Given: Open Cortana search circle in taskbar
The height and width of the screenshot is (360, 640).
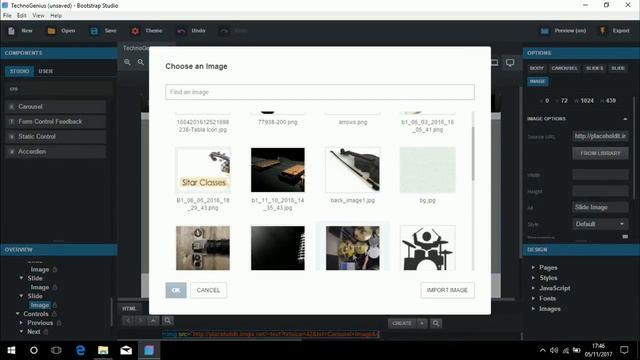Looking at the screenshot, I should (x=34, y=350).
